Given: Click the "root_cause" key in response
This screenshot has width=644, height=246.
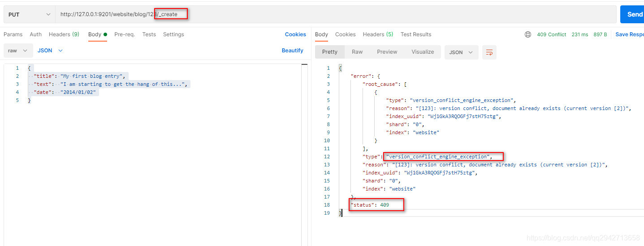Looking at the screenshot, I should pos(382,84).
